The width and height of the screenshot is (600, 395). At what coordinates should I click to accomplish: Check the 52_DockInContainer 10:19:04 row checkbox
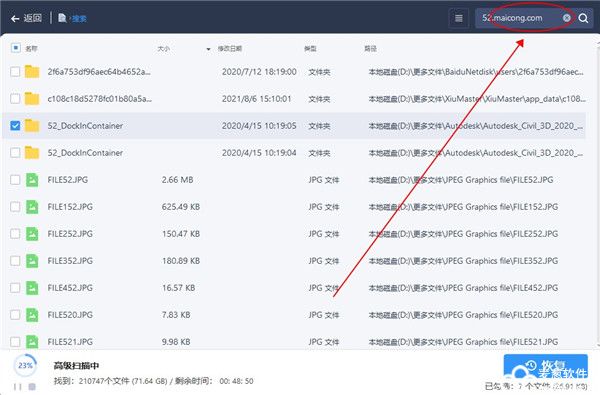15,153
